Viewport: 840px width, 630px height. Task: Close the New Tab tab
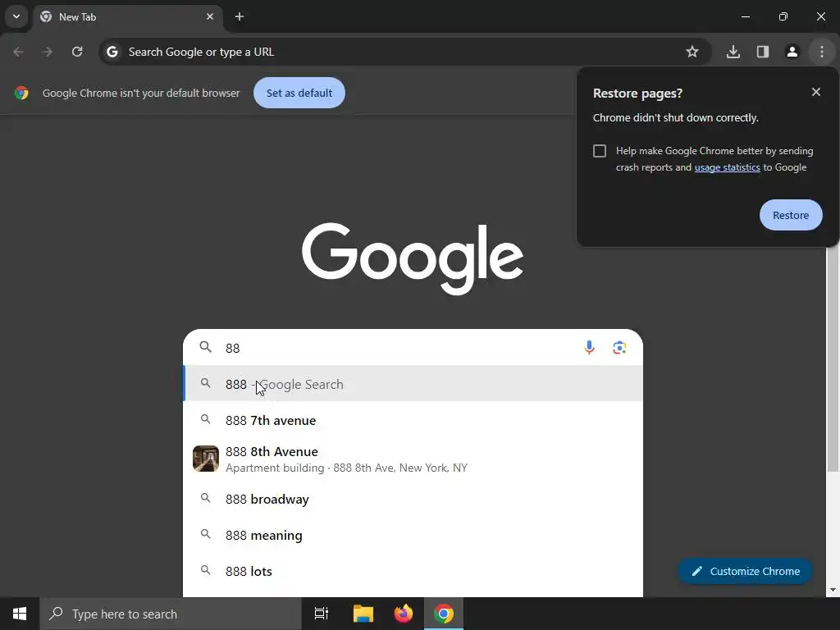coord(210,16)
